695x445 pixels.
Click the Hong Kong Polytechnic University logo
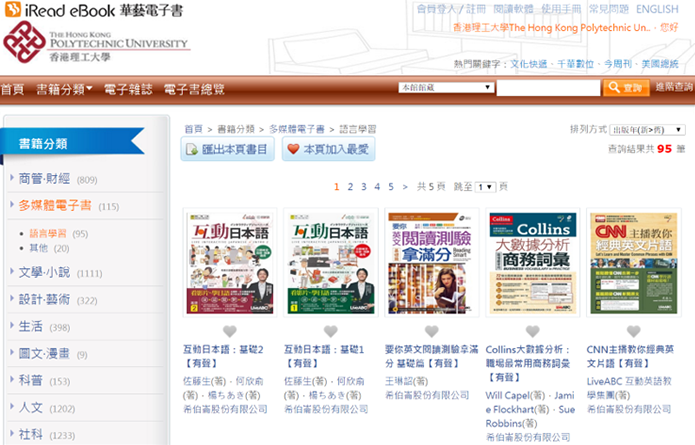tap(97, 43)
